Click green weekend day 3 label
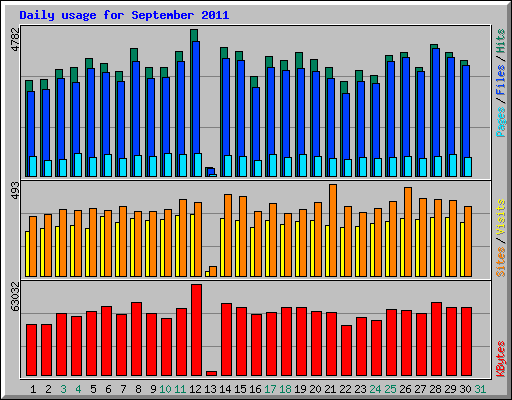The height and width of the screenshot is (400, 512). click(x=63, y=389)
